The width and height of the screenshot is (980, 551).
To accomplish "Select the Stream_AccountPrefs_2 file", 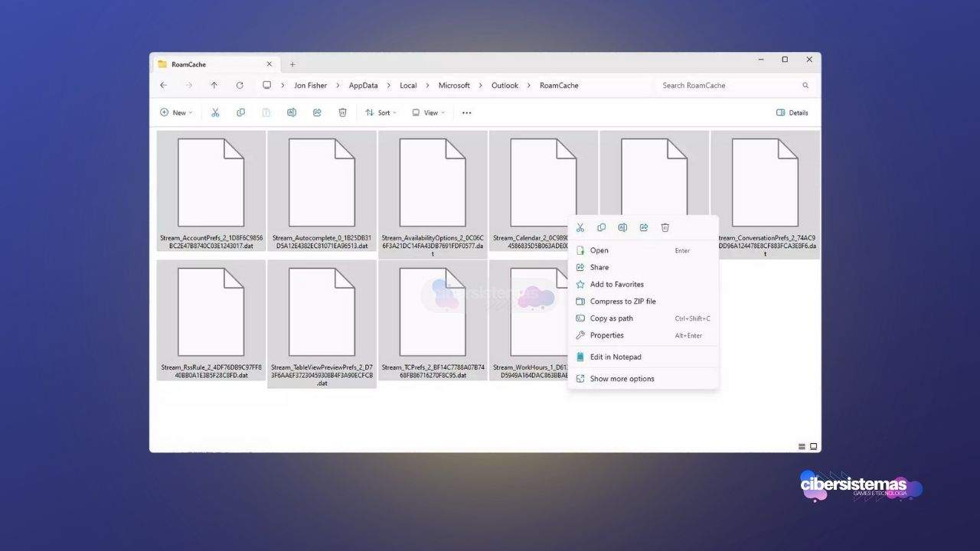I will (x=211, y=191).
